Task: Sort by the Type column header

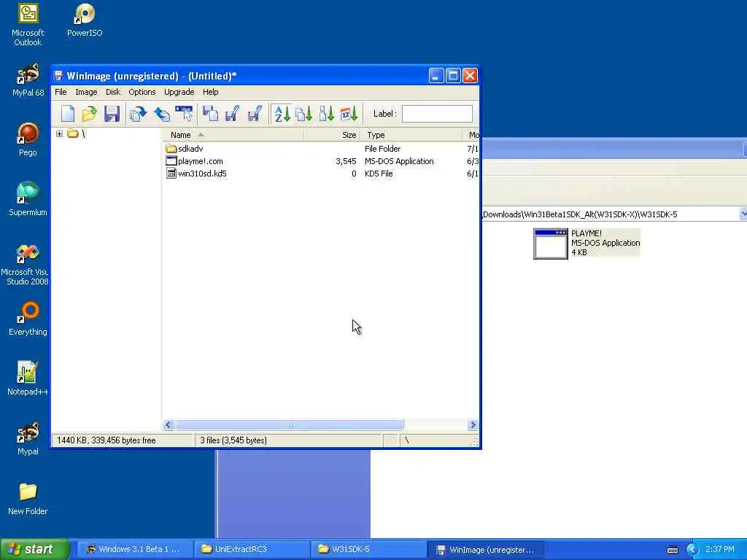Action: (x=411, y=135)
